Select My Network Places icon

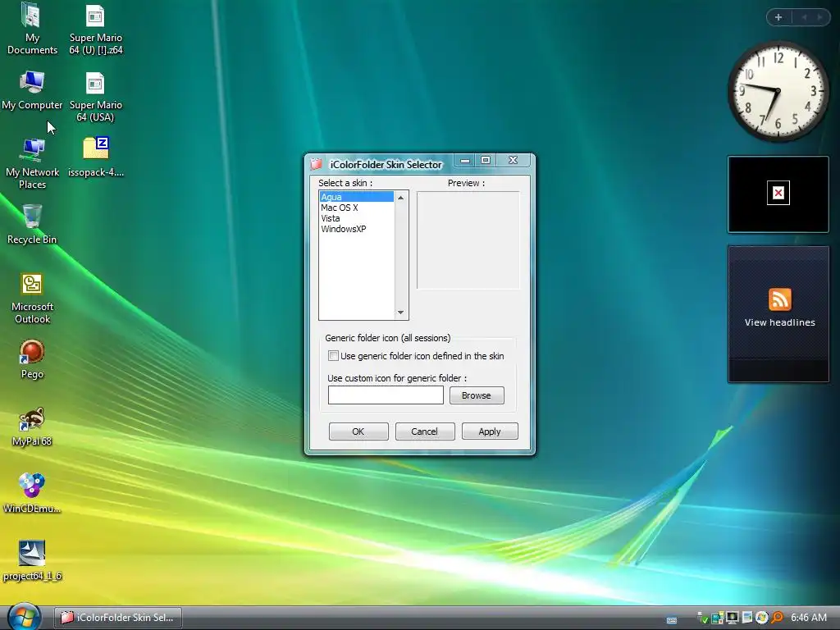[x=32, y=163]
